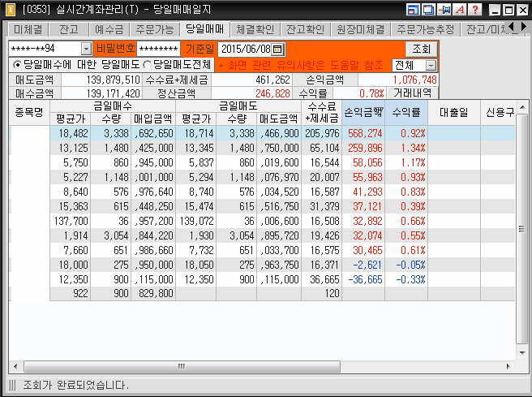The image size is (532, 397).
Task: Click the overlapping windows icon in title bar
Action: [x=429, y=10]
